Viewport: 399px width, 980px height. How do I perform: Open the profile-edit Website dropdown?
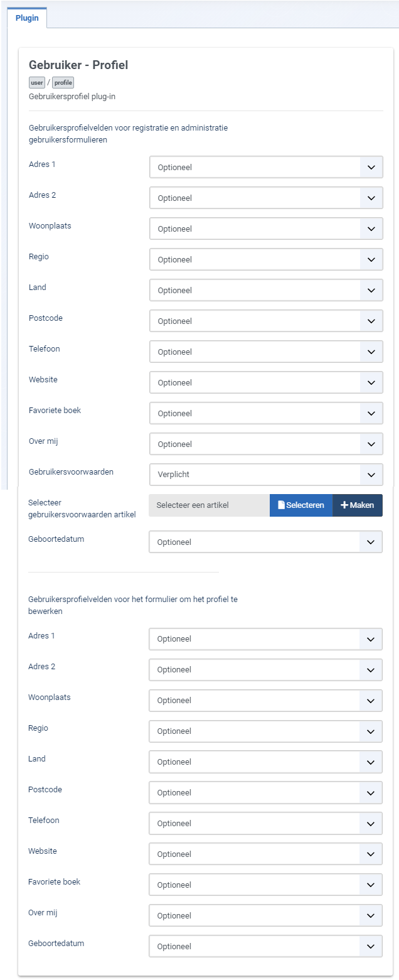[x=265, y=854]
